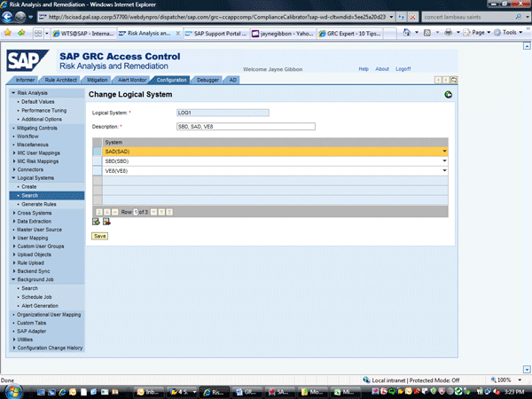Switch to the Rule Architect tab
This screenshot has height=399, width=532.
pyautogui.click(x=60, y=81)
